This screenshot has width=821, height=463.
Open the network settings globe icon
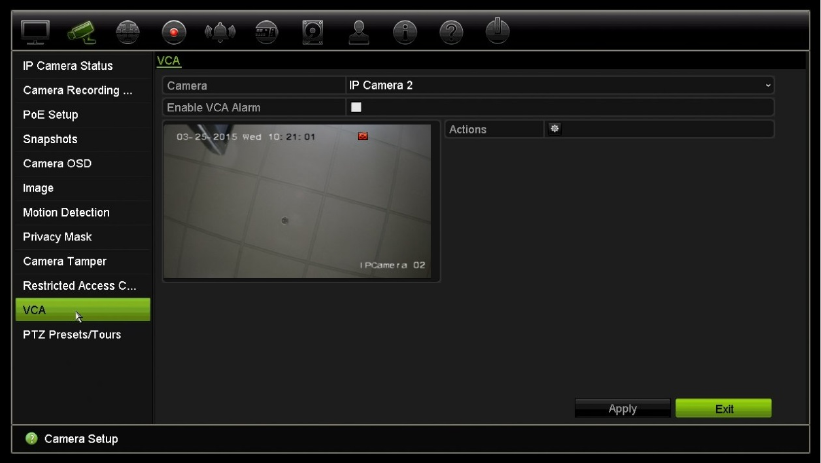coord(127,32)
